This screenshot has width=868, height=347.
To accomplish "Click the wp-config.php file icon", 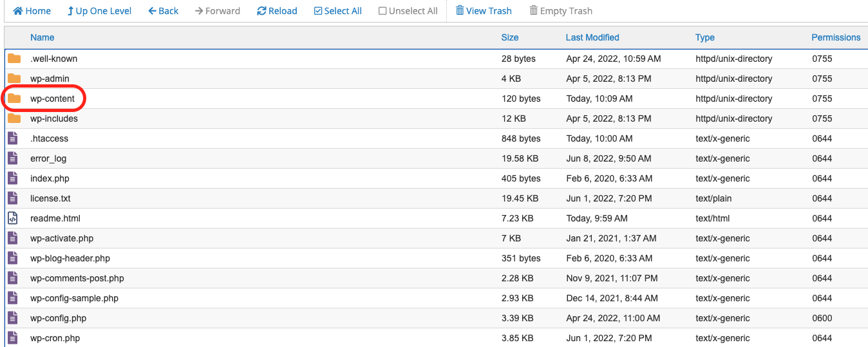I will 12,318.
